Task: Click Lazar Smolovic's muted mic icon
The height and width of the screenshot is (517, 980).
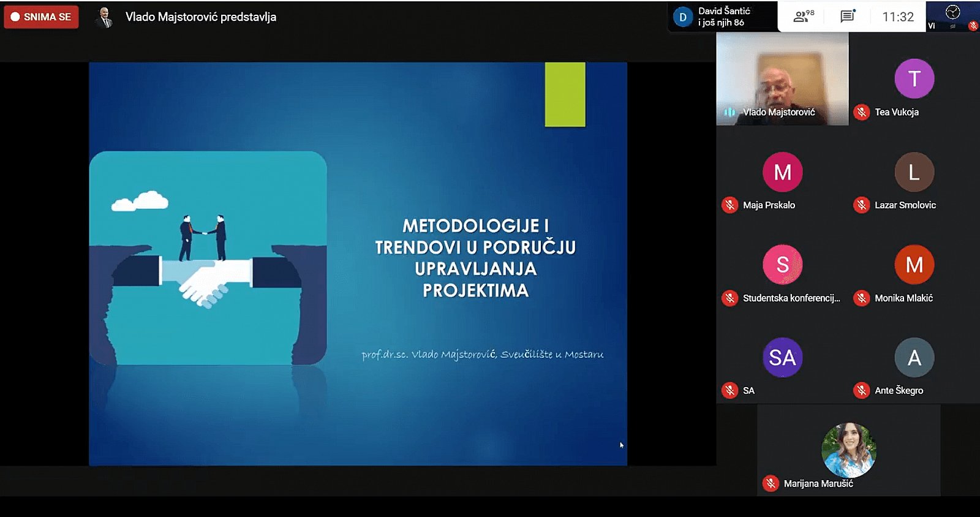Action: click(862, 205)
